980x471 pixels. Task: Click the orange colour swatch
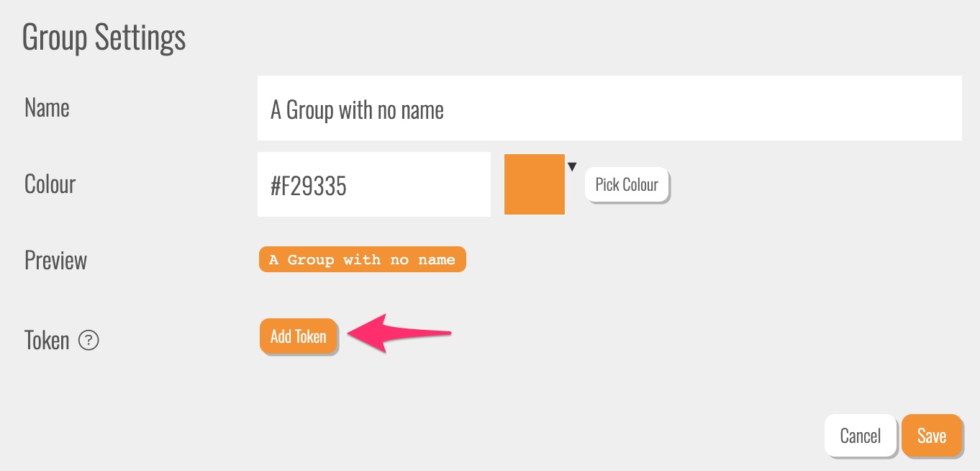534,184
